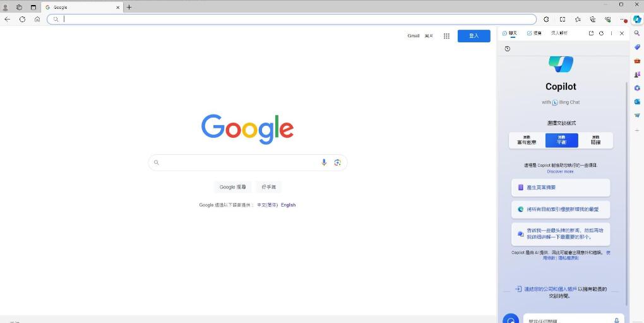
Task: Select the creative conversation style
Action: pyautogui.click(x=527, y=140)
